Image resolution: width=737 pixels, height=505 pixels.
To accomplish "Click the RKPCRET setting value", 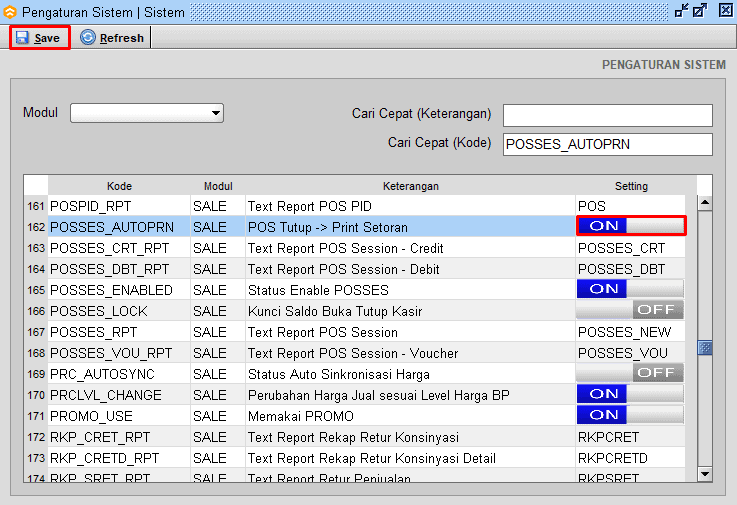I will pyautogui.click(x=608, y=437).
